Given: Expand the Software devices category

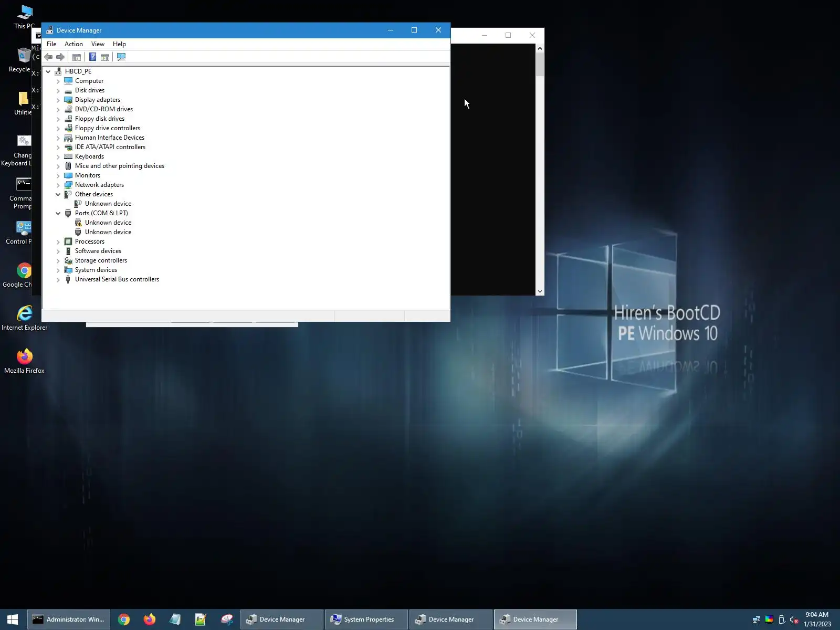Looking at the screenshot, I should point(58,251).
